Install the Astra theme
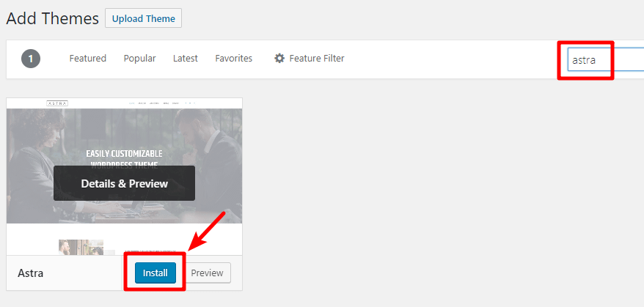The image size is (644, 307). click(x=155, y=273)
